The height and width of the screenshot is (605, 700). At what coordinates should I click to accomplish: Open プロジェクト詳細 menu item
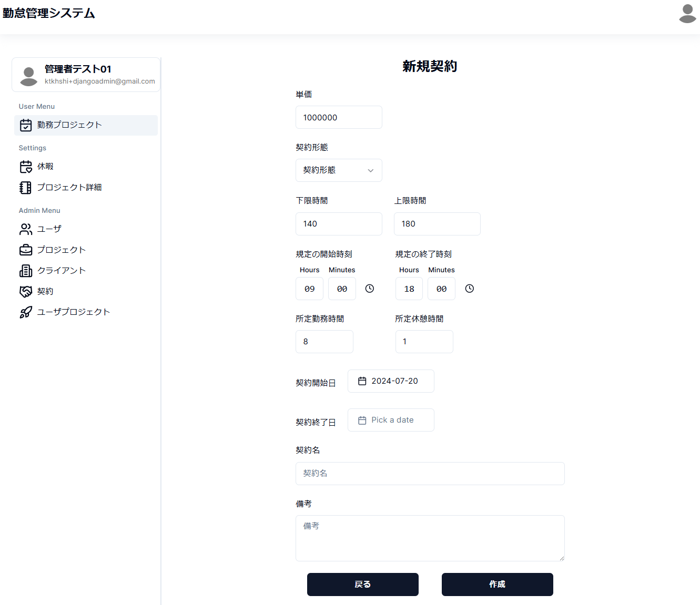tap(86, 188)
